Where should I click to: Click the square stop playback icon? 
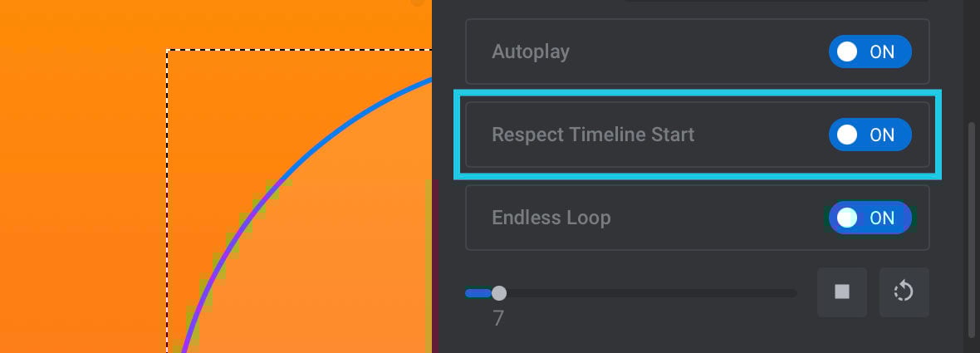click(x=842, y=292)
